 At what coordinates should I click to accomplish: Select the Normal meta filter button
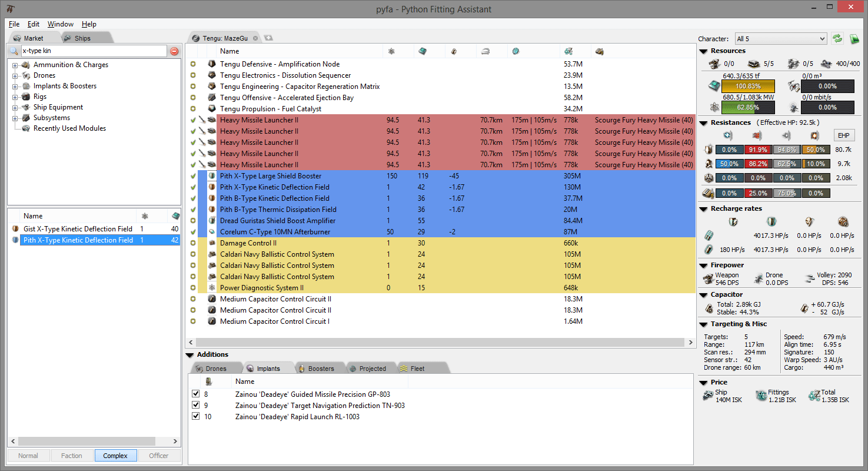(x=28, y=455)
